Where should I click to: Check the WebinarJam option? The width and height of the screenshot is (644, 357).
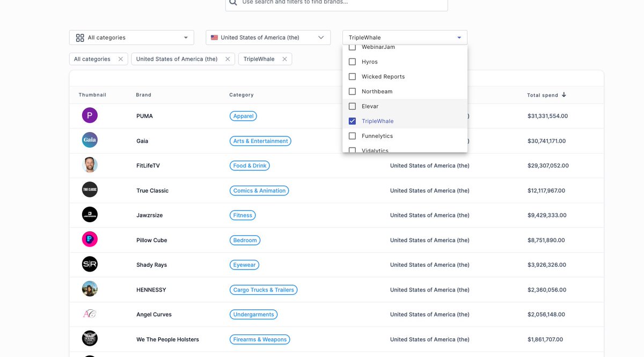352,48
